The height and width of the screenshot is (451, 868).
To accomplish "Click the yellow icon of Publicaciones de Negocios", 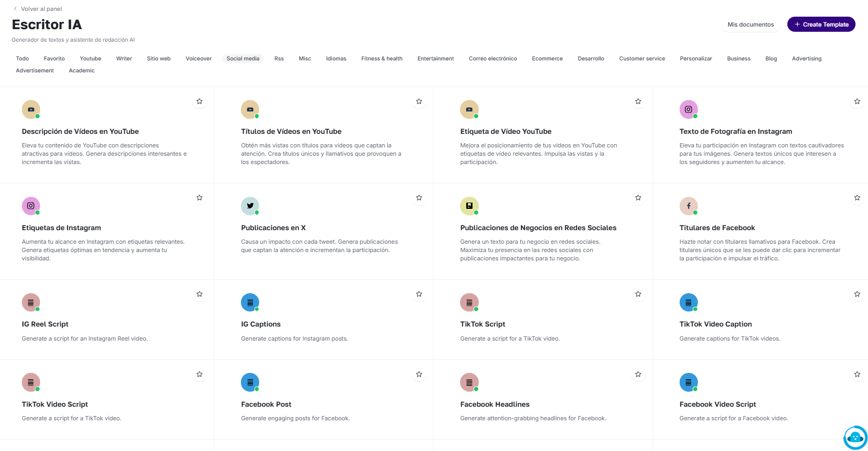I will (x=469, y=206).
